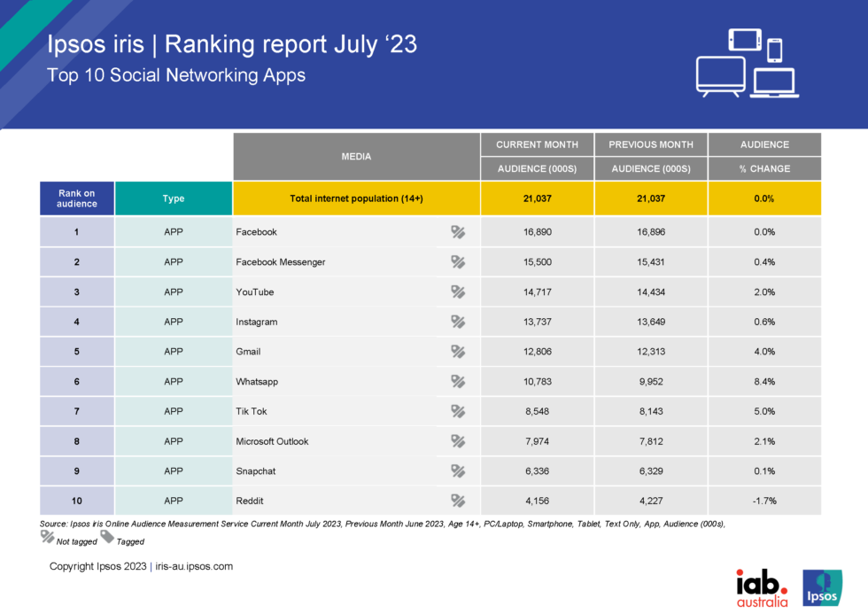This screenshot has height=614, width=868.
Task: Click the tag icon beside Reddit
Action: tap(458, 501)
